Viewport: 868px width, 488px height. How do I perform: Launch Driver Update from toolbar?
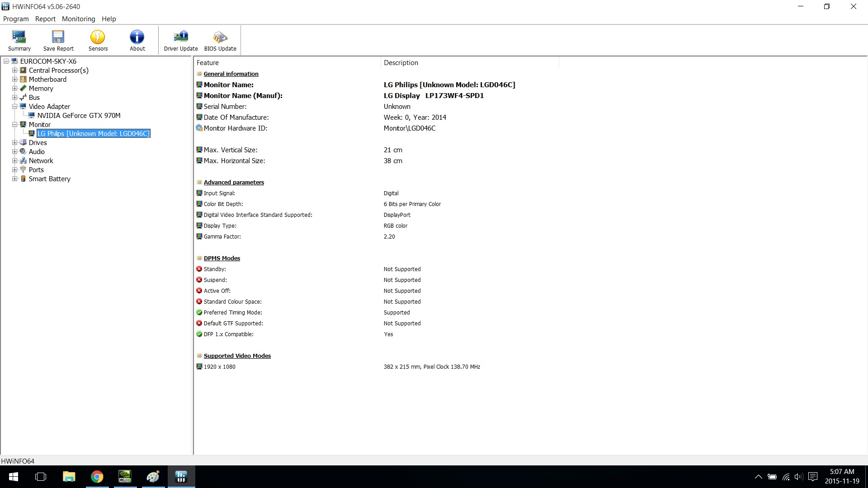pos(181,40)
